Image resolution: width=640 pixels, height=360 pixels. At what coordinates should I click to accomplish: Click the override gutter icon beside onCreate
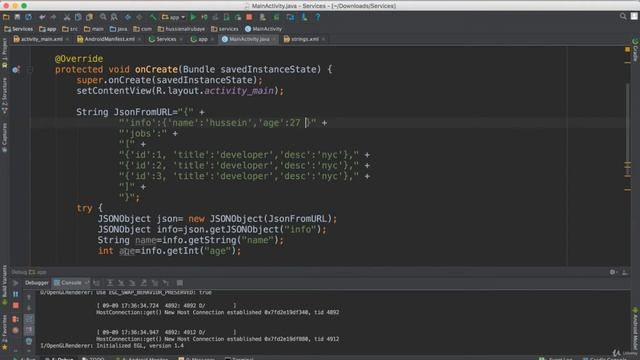[16, 69]
